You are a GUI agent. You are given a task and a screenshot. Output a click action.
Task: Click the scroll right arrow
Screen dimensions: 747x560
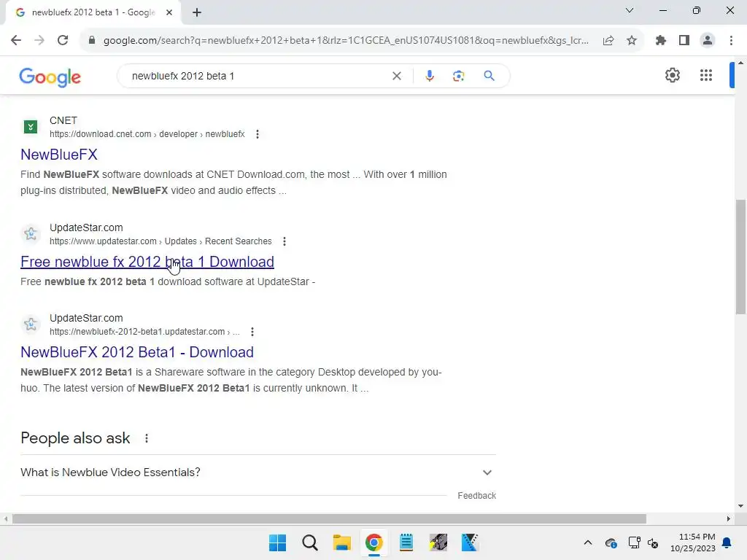tap(729, 518)
